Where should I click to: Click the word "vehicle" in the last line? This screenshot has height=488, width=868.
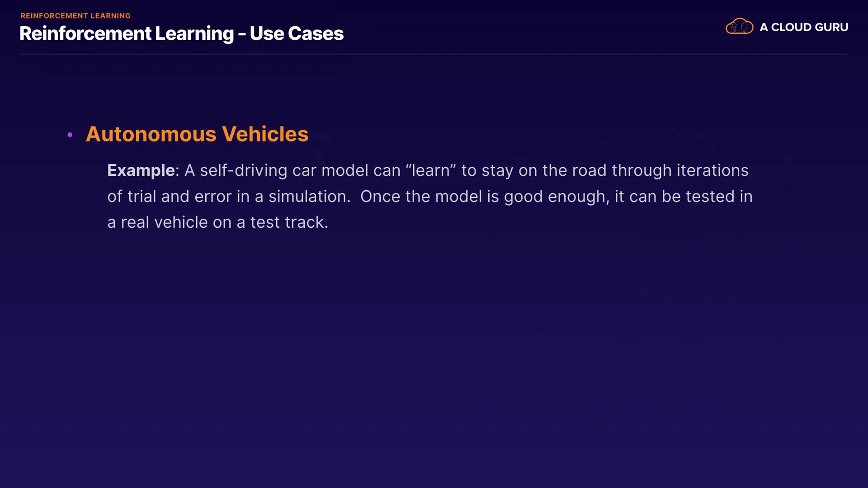[181, 222]
